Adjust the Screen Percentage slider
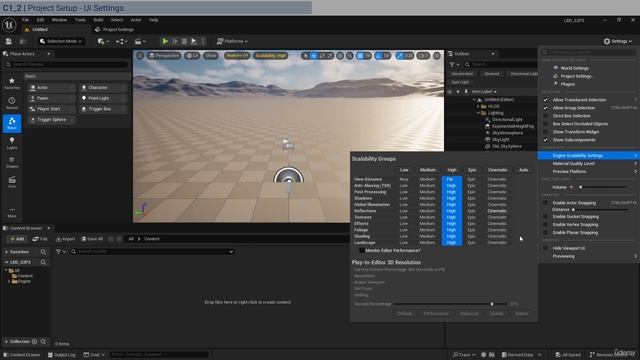 451,304
